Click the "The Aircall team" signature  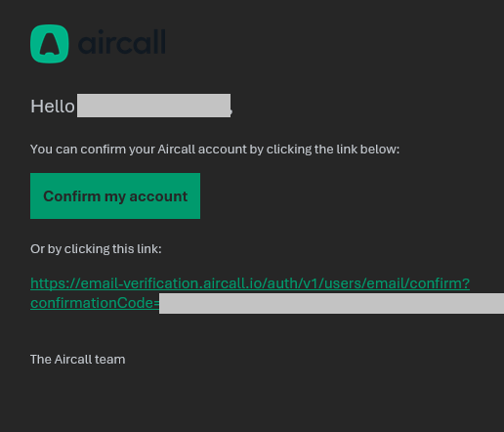77,360
